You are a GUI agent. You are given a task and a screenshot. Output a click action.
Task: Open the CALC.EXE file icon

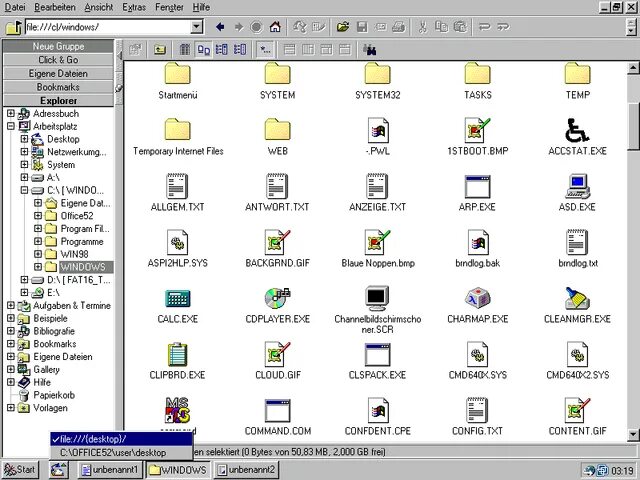click(x=178, y=298)
